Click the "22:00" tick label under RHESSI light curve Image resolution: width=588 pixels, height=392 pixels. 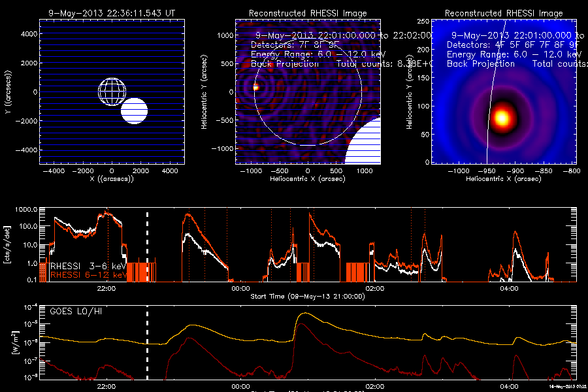[106, 289]
